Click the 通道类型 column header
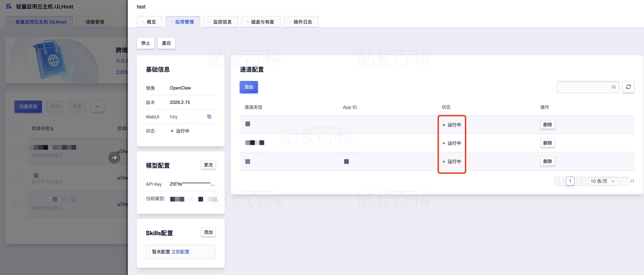The height and width of the screenshot is (275, 644). point(253,107)
